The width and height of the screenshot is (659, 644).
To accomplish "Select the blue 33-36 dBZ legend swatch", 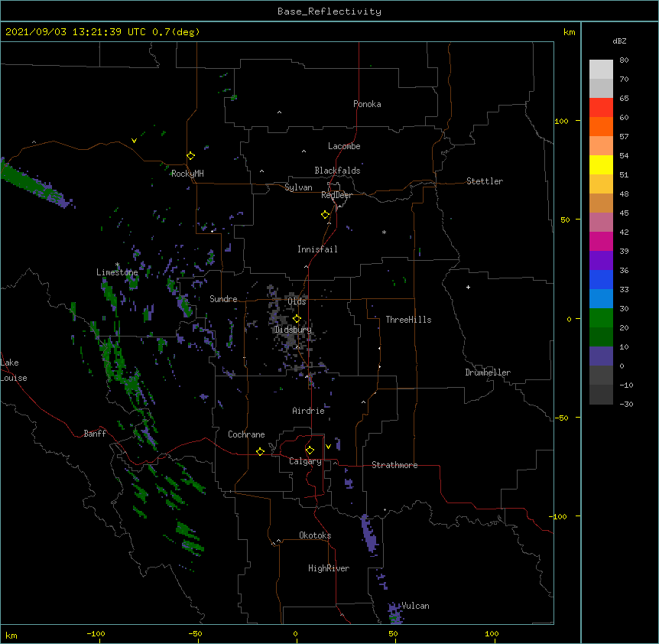I will pos(601,279).
